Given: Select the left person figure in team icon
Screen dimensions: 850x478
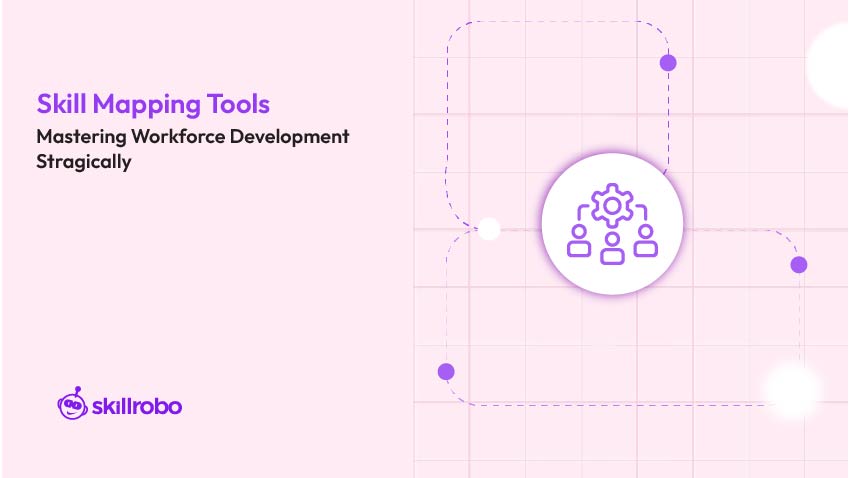Looking at the screenshot, I should tap(578, 242).
